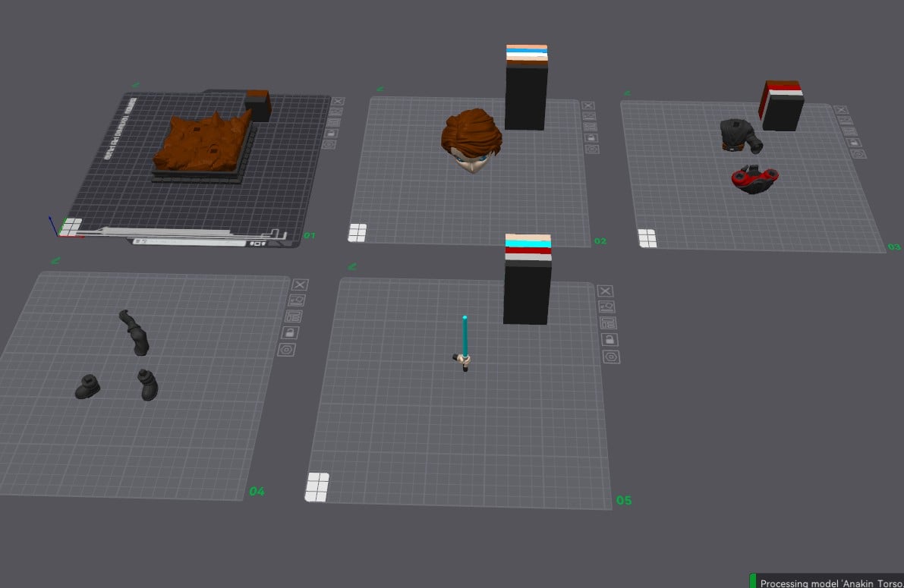Viewport: 904px width, 588px height.
Task: Toggle the lock on plate 04
Action: point(290,332)
